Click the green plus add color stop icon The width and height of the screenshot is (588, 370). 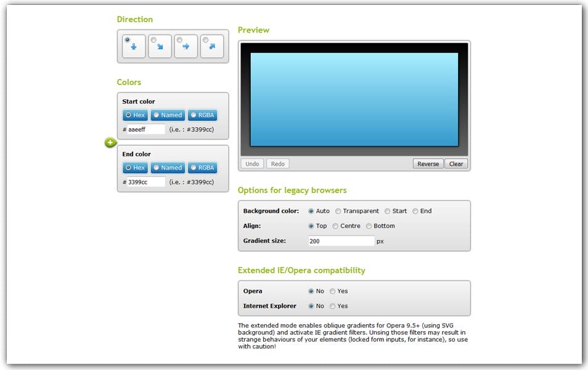(x=110, y=142)
